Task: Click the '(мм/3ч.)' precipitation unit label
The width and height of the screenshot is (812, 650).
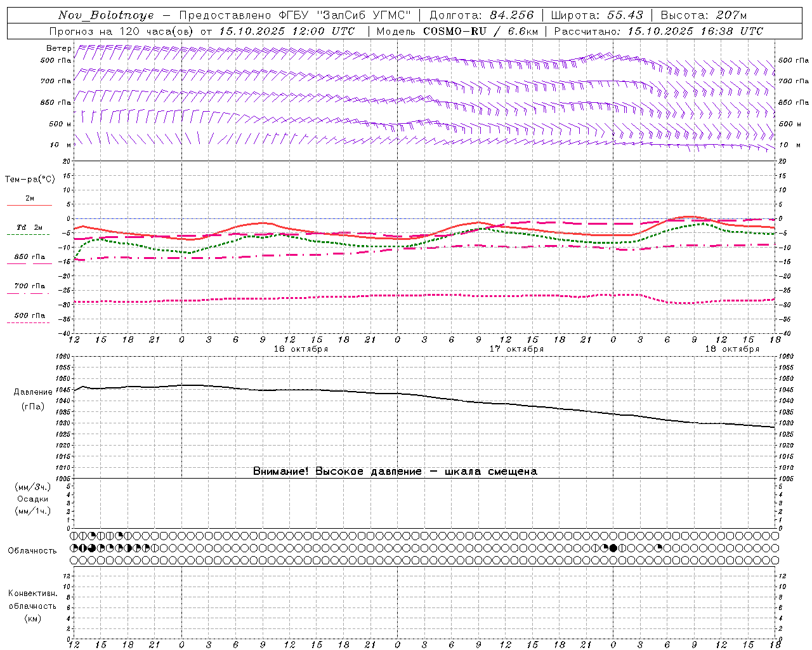Action: [33, 487]
